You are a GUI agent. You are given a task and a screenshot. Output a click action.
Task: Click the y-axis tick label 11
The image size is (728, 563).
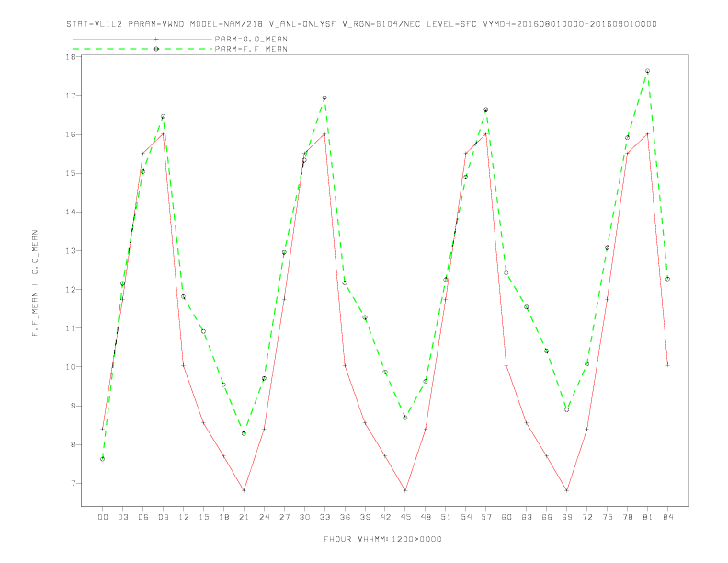(71, 327)
